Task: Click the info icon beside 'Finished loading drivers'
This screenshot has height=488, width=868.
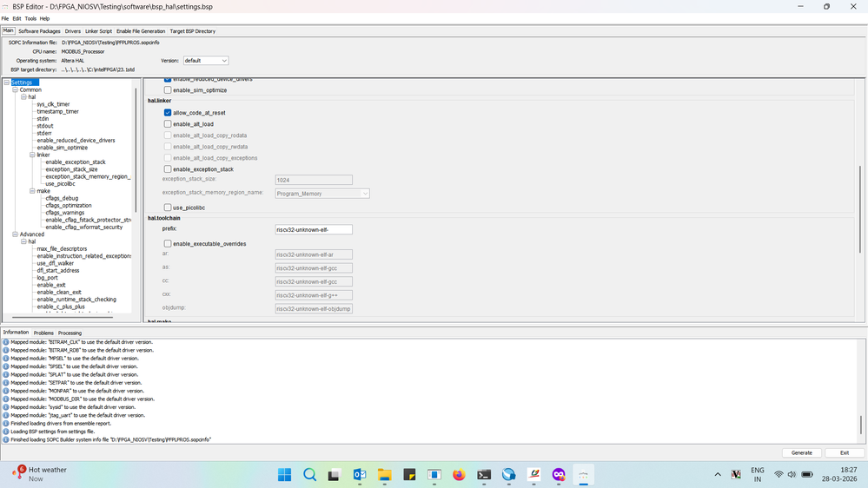Action: pyautogui.click(x=5, y=423)
